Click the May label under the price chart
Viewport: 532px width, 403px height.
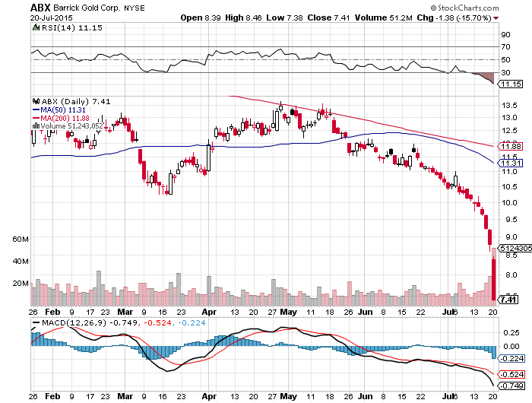coord(288,312)
